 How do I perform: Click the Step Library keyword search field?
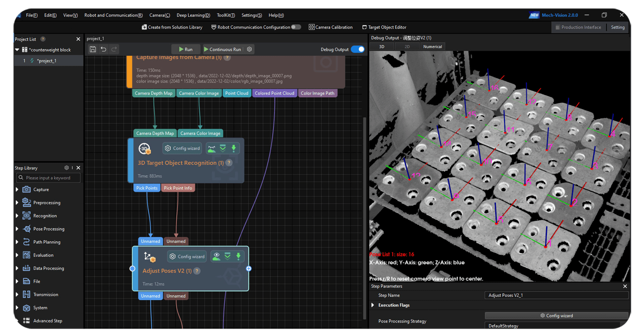tap(48, 178)
